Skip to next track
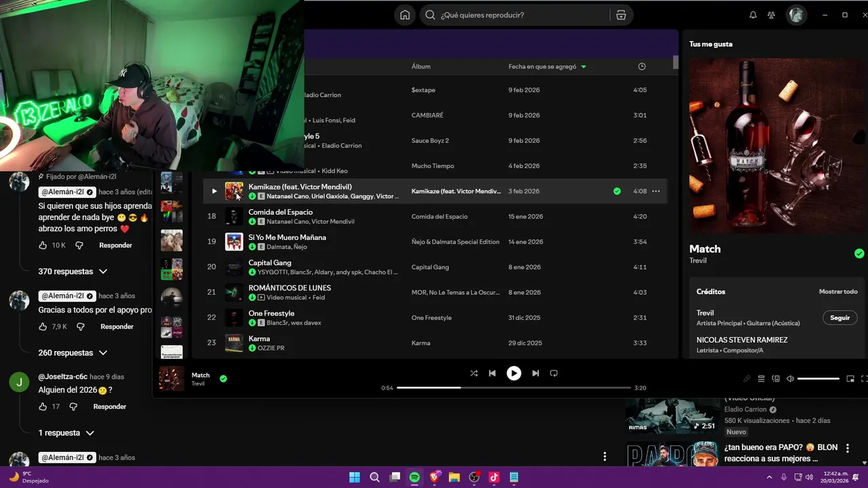The height and width of the screenshot is (488, 868). pyautogui.click(x=535, y=373)
